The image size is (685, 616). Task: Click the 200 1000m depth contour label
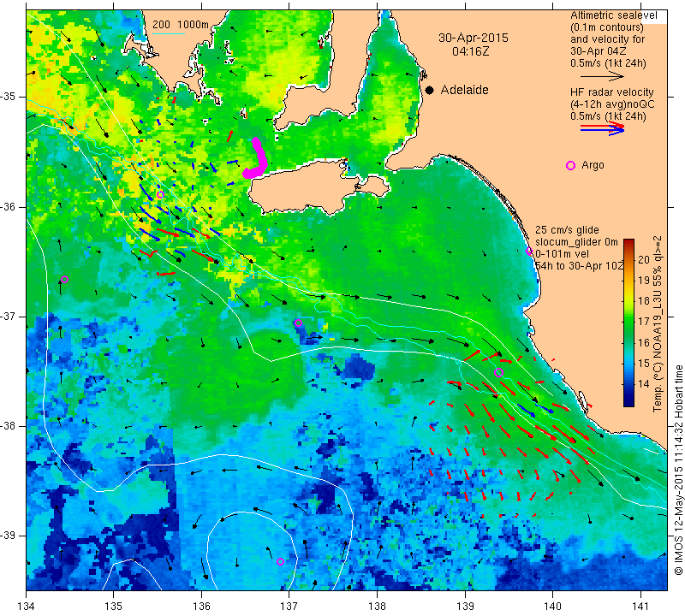[181, 25]
